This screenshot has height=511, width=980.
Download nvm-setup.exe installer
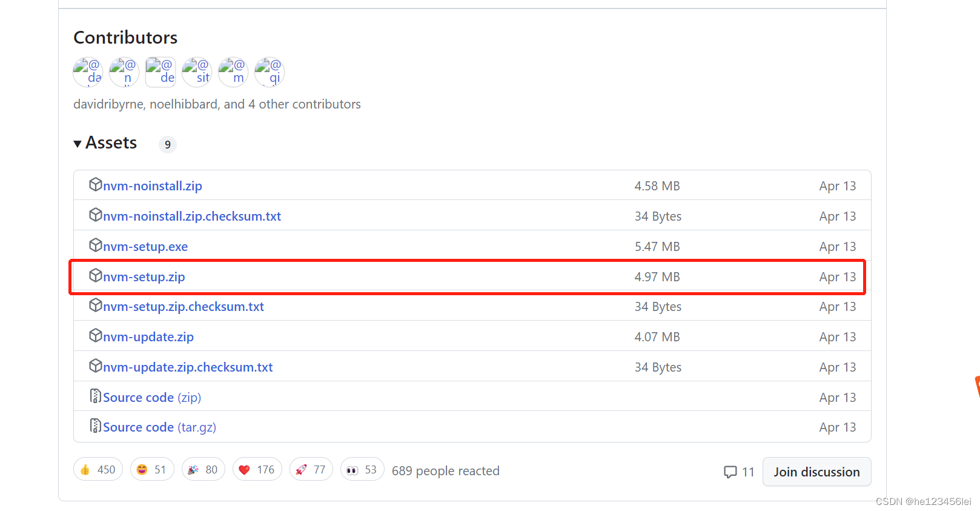click(145, 247)
